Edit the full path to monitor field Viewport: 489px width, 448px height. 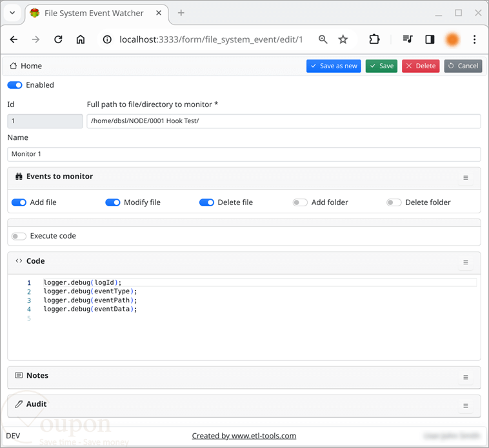point(284,121)
